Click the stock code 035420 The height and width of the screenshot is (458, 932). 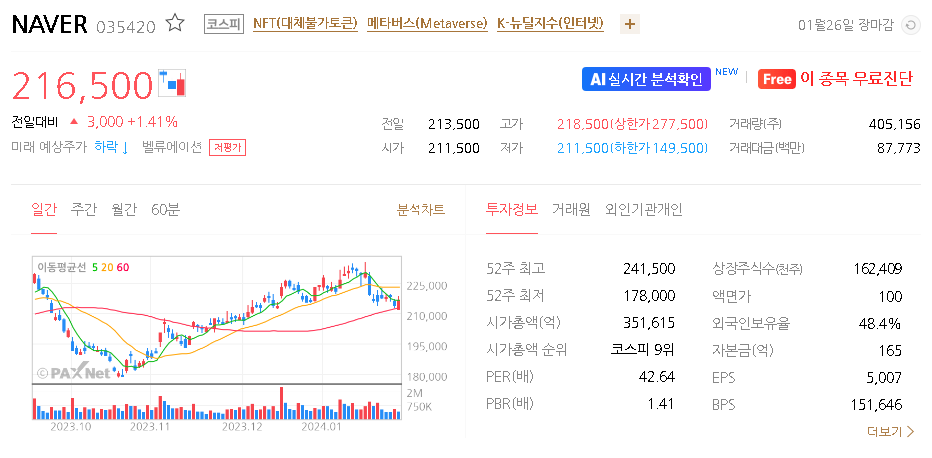pyautogui.click(x=125, y=26)
